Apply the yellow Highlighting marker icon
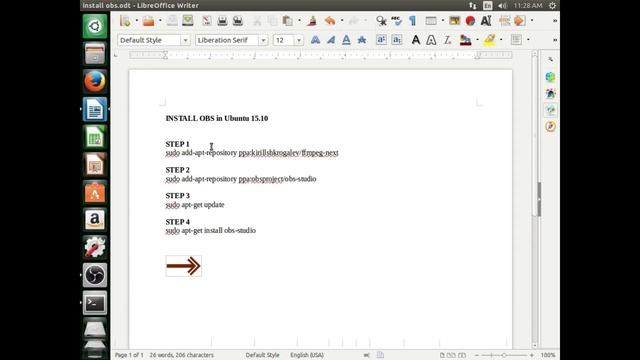Screen dimensions: 640x360 coord(489,40)
